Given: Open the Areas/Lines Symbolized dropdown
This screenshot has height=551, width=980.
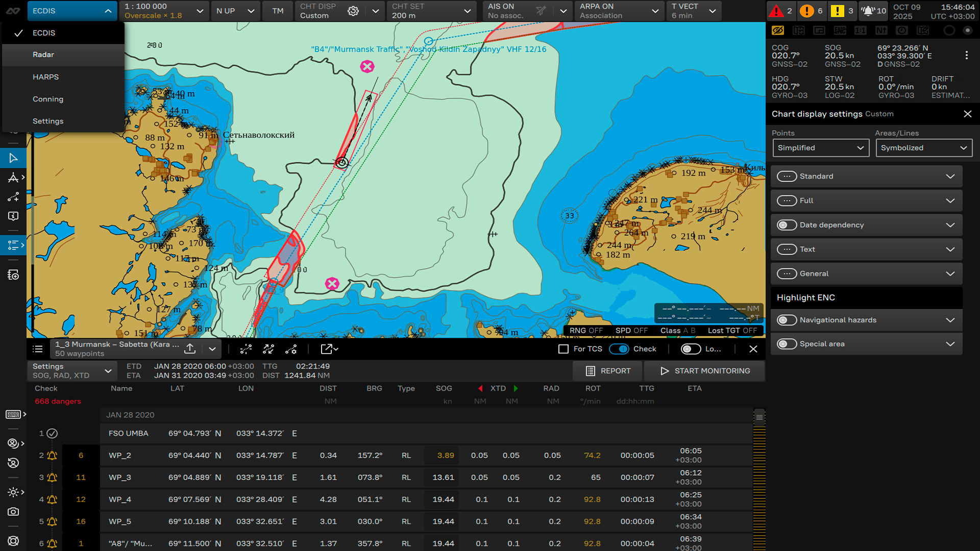Looking at the screenshot, I should click(x=923, y=148).
